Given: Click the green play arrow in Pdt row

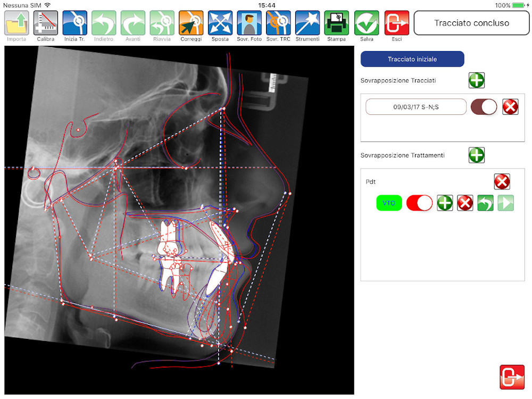Looking at the screenshot, I should coord(505,203).
